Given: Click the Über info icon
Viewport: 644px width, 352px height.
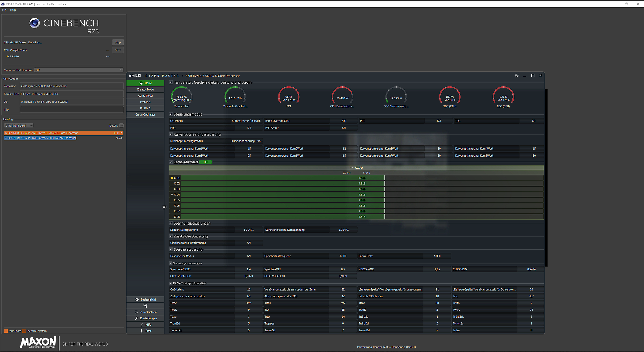Looking at the screenshot, I should click(142, 331).
